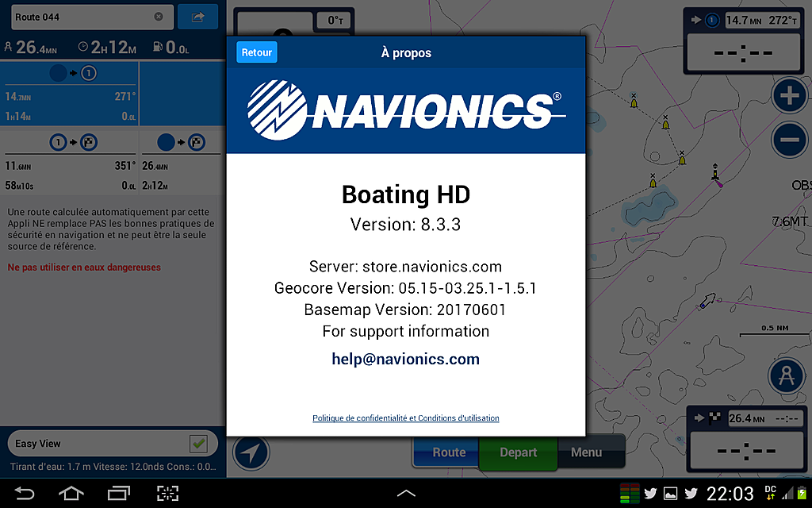This screenshot has height=508, width=812.
Task: Tap the red 'Ne pas utiliser en eaux dangereuses' warning
Action: pos(84,267)
